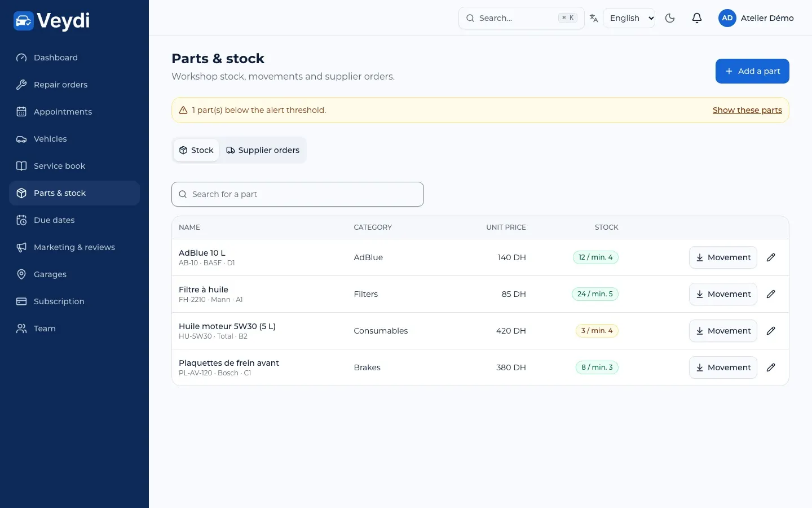This screenshot has height=508, width=812.
Task: Click the alert warning triangle icon
Action: tap(183, 110)
